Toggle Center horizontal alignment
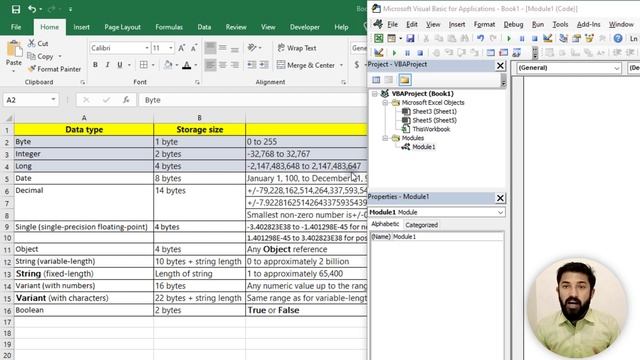Image resolution: width=640 pixels, height=360 pixels. [x=222, y=65]
